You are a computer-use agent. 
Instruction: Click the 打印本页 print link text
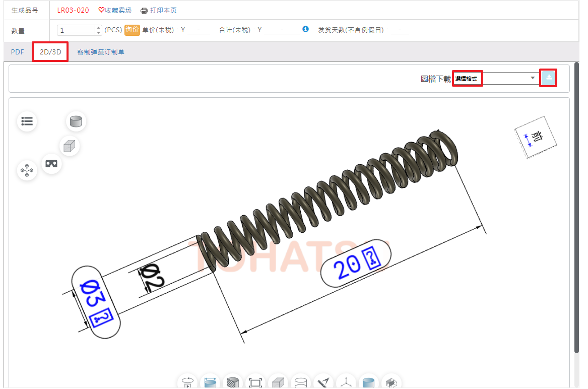coord(163,10)
